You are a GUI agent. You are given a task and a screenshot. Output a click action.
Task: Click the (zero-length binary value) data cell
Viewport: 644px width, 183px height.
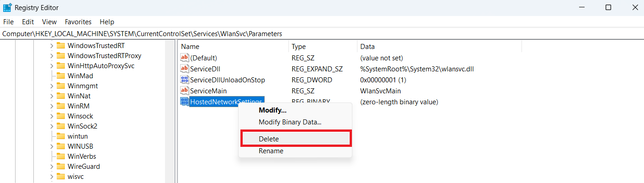pyautogui.click(x=399, y=102)
